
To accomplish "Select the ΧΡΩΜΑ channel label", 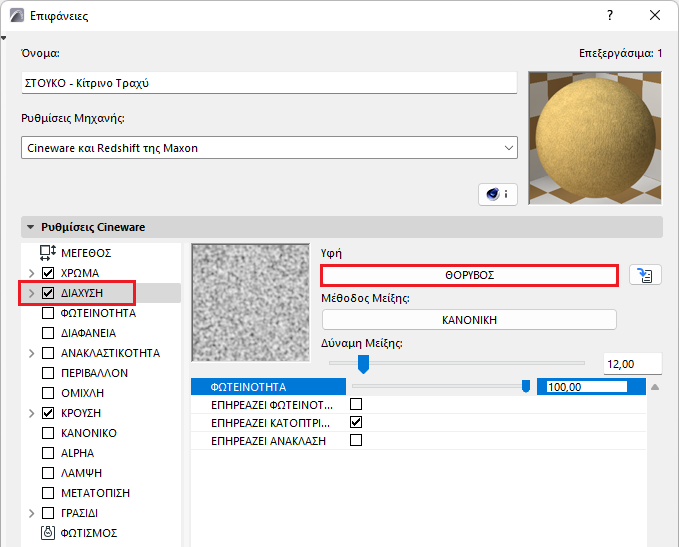I will coord(80,273).
